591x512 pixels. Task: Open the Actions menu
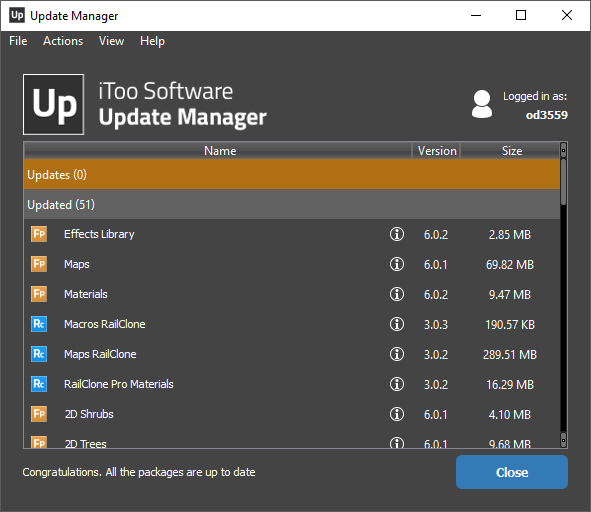(x=63, y=41)
